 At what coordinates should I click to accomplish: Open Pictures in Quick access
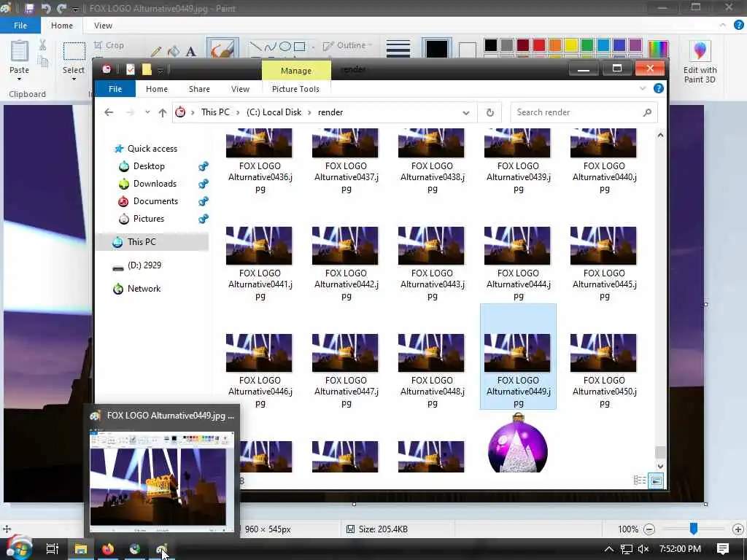pyautogui.click(x=149, y=219)
